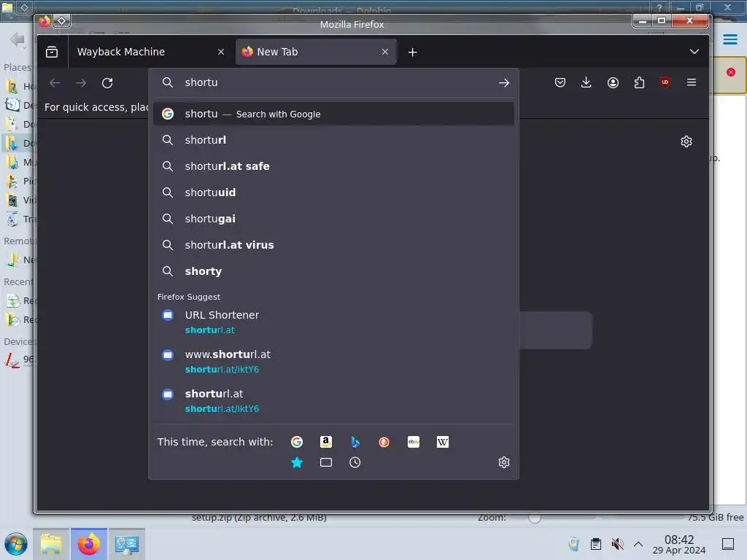Select the 'shorturl' search suggestion
The width and height of the screenshot is (747, 560).
(x=333, y=140)
